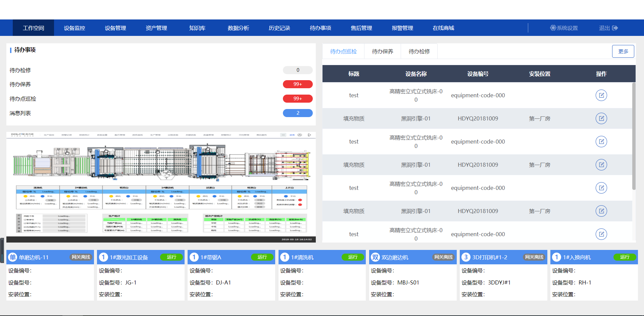Open 系统设置 gear settings
Image resolution: width=644 pixels, height=316 pixels.
click(564, 28)
